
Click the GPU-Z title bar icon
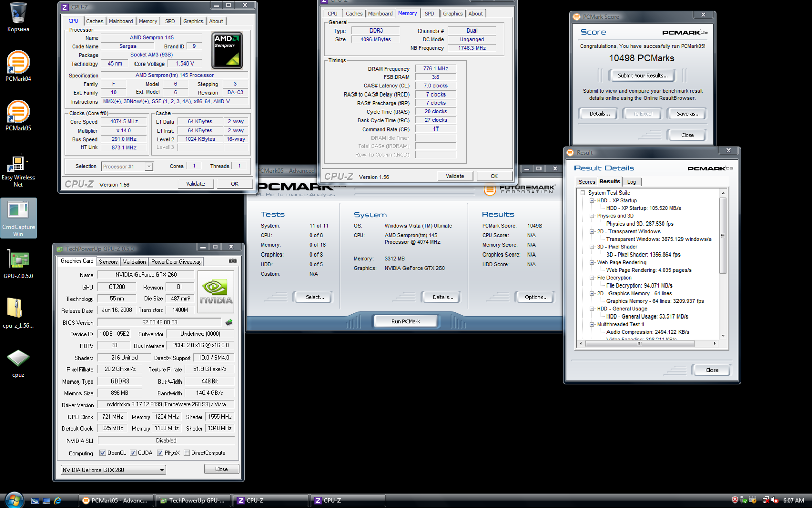(60, 249)
